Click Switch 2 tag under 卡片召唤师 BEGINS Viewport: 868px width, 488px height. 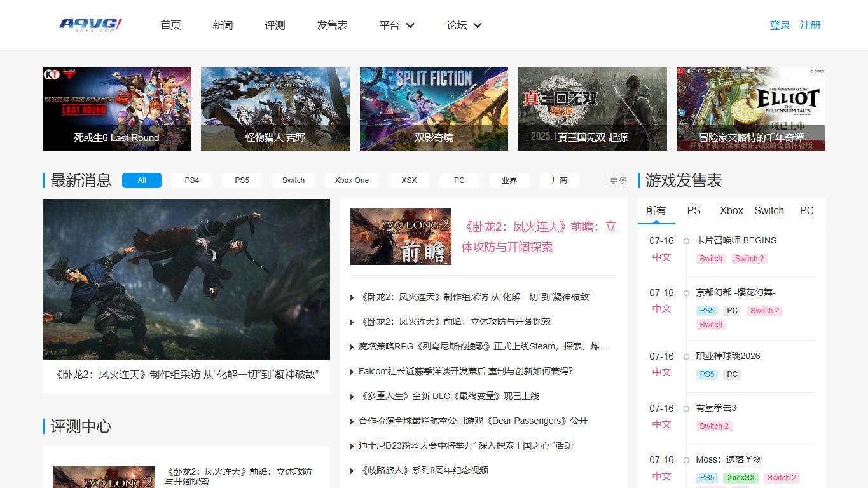tap(749, 259)
